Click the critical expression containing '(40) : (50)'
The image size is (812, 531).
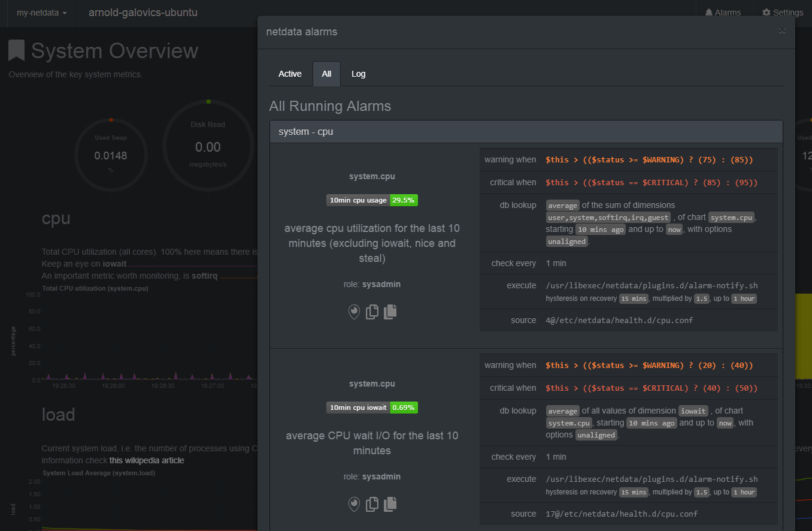pyautogui.click(x=652, y=388)
